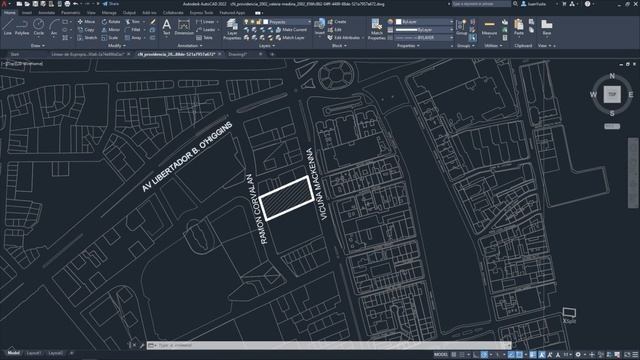640x360 pixels.
Task: Click the Save icon in quick access toolbar
Action: click(x=35, y=4)
